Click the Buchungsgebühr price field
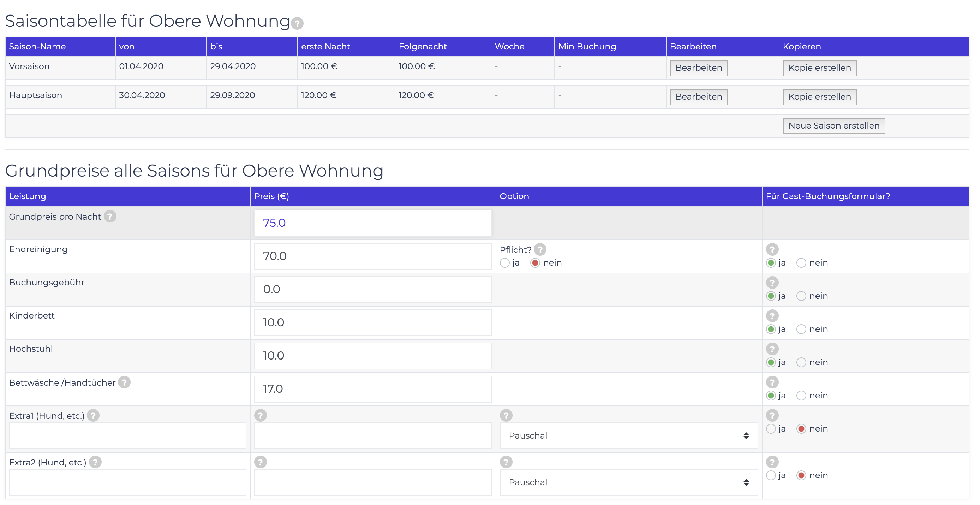Viewport: 980px width, 505px height. pyautogui.click(x=373, y=289)
